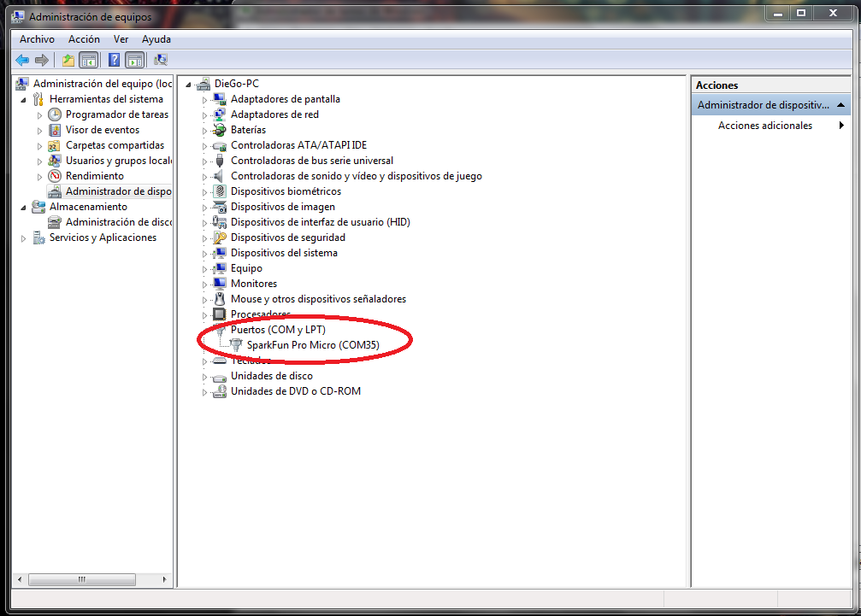Select Administrador de dispositivos in the left tree

[109, 191]
